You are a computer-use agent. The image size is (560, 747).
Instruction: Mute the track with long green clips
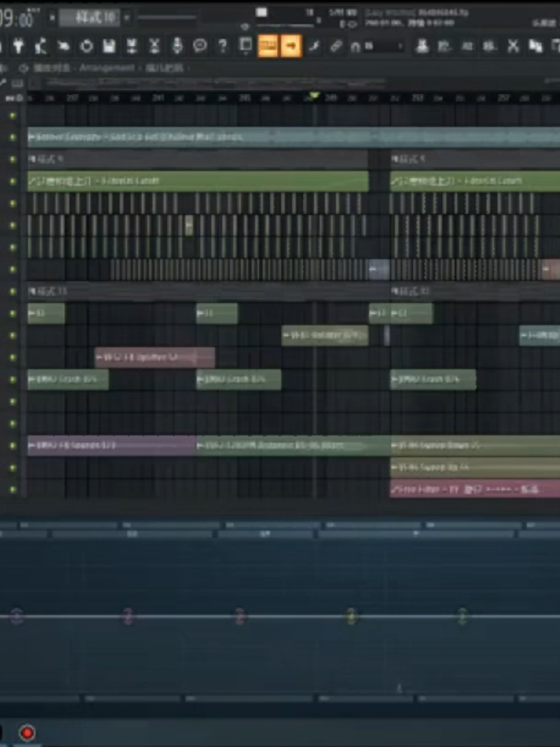click(x=13, y=181)
